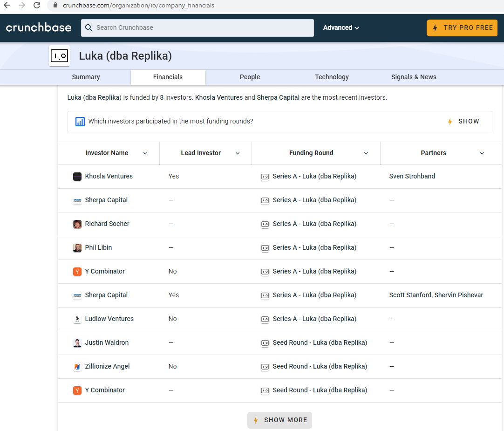504x431 pixels.
Task: Open the Scott Stanford partner link
Action: (x=410, y=295)
